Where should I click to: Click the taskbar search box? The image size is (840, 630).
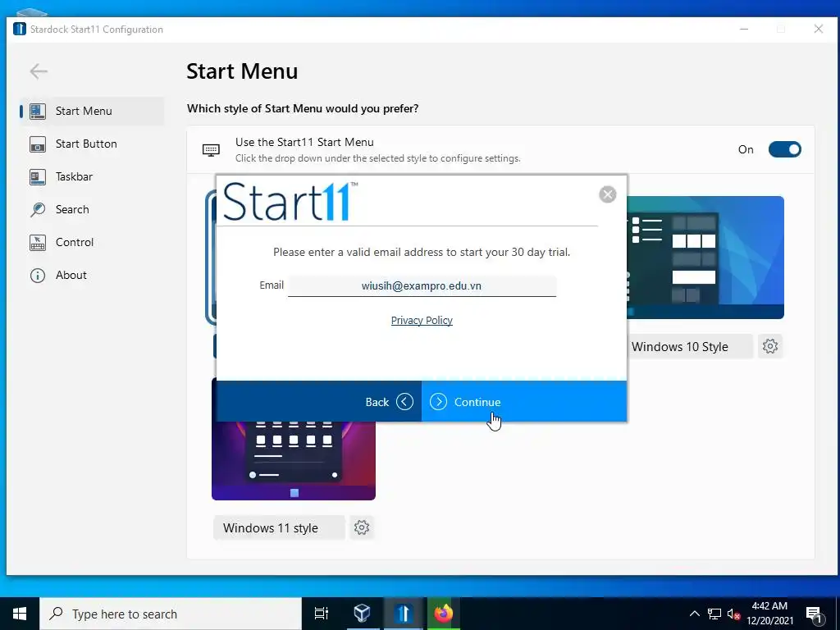point(171,614)
